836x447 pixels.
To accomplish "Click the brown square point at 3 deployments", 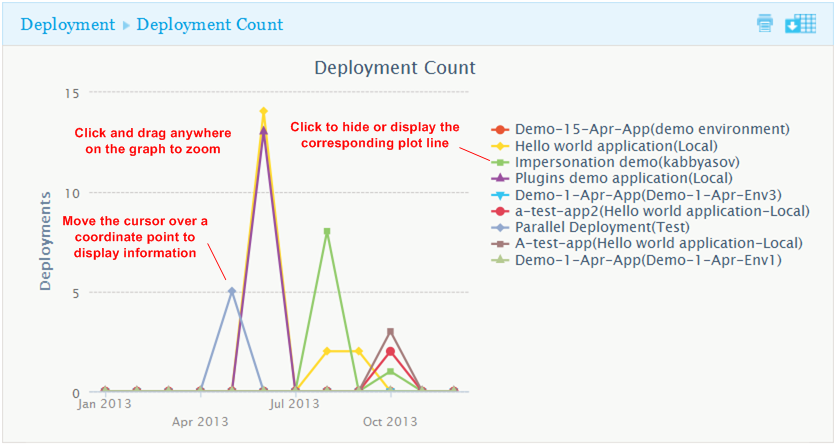I will (x=390, y=332).
